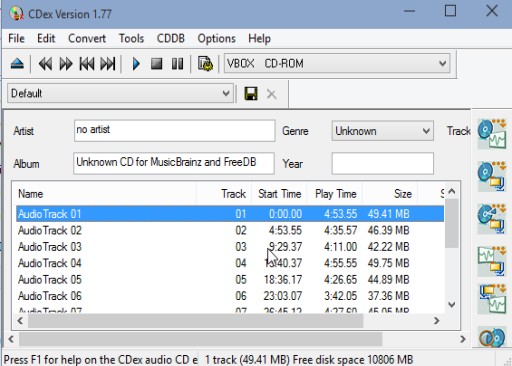The image size is (512, 366).
Task: Convert WAV to compressed audio icon
Action: click(x=492, y=261)
